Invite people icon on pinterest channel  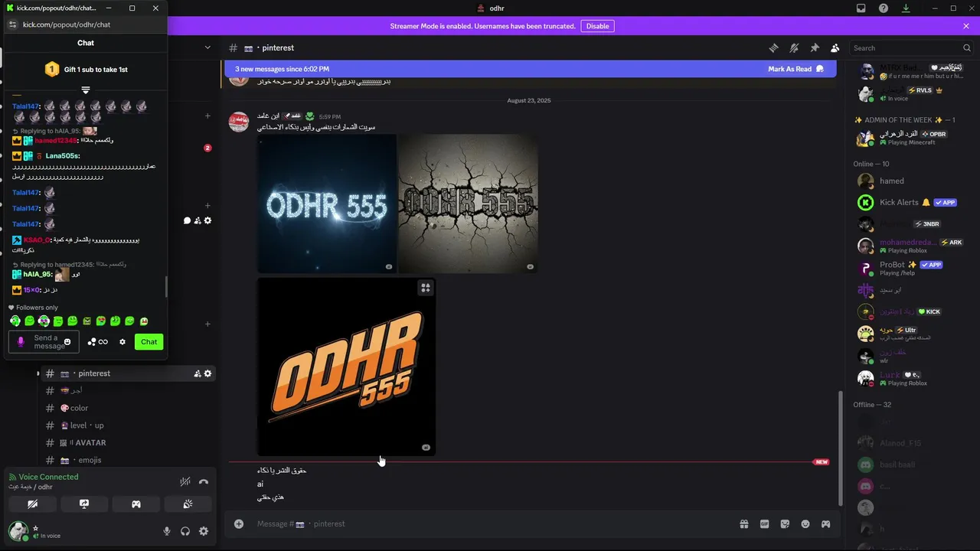[x=198, y=373]
